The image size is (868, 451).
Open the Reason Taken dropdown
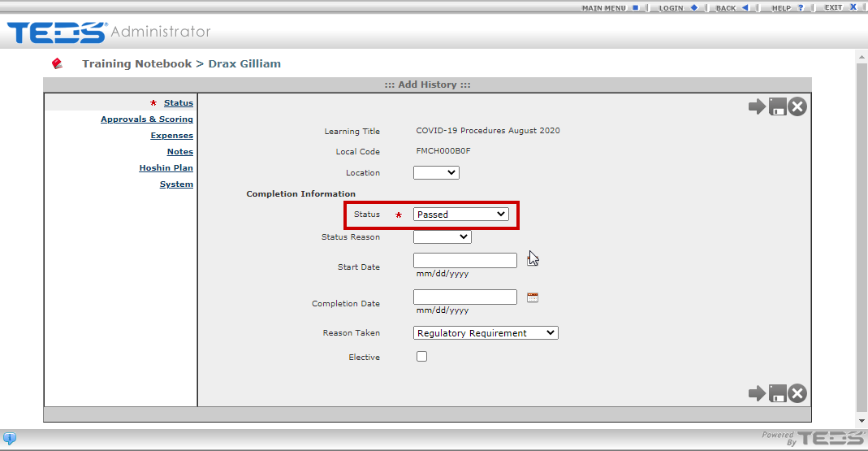click(486, 333)
